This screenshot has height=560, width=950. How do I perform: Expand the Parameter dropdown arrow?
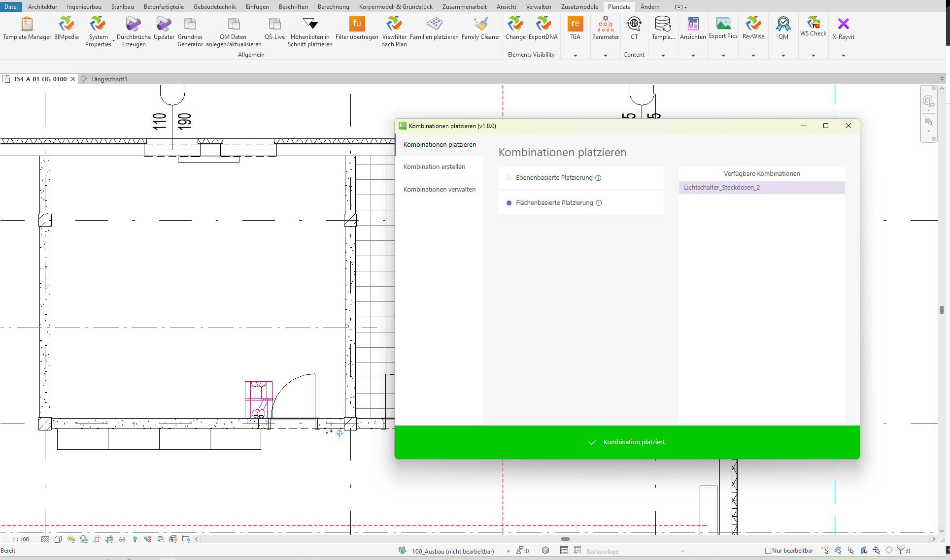point(605,56)
